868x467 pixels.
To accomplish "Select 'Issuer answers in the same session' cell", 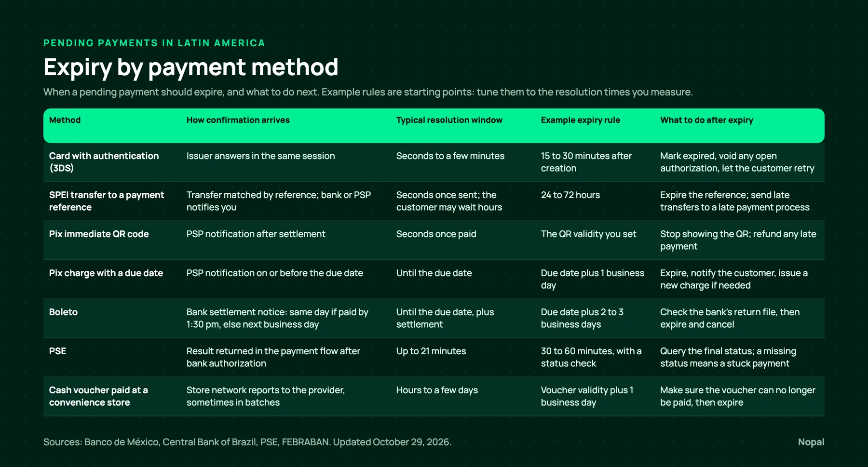I will tap(260, 156).
